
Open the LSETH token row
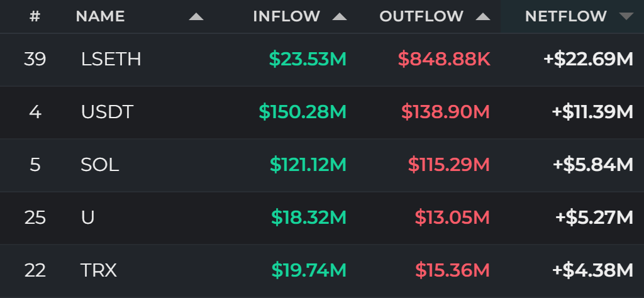point(322,60)
